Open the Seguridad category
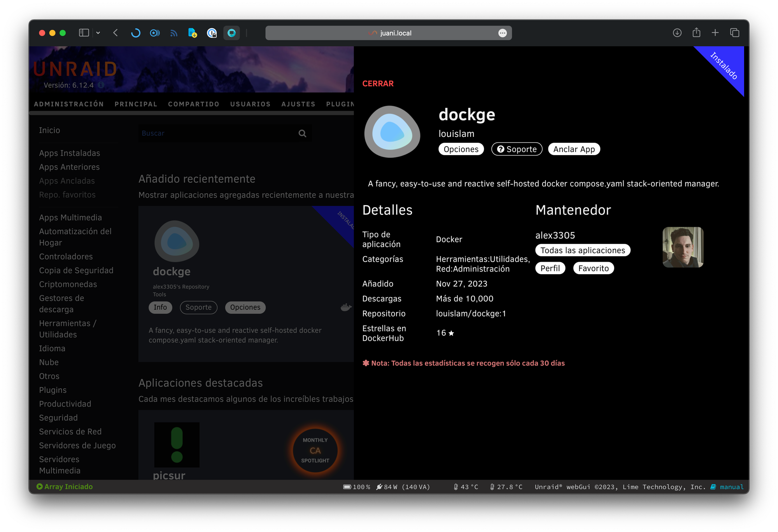The width and height of the screenshot is (778, 532). (58, 418)
